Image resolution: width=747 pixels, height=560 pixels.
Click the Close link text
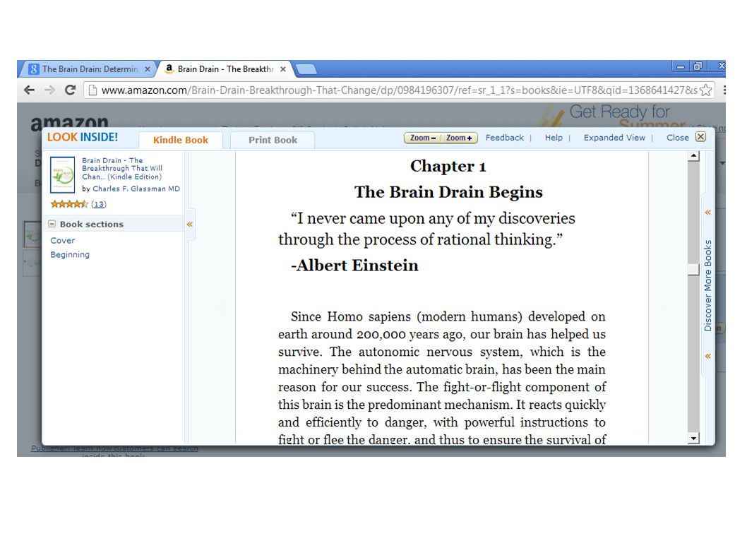677,138
